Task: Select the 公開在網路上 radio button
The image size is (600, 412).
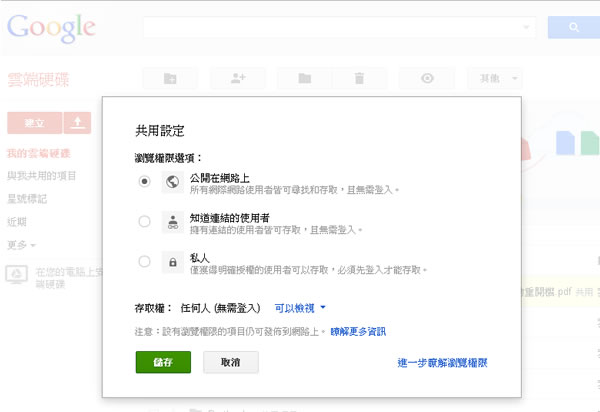Action: click(144, 181)
